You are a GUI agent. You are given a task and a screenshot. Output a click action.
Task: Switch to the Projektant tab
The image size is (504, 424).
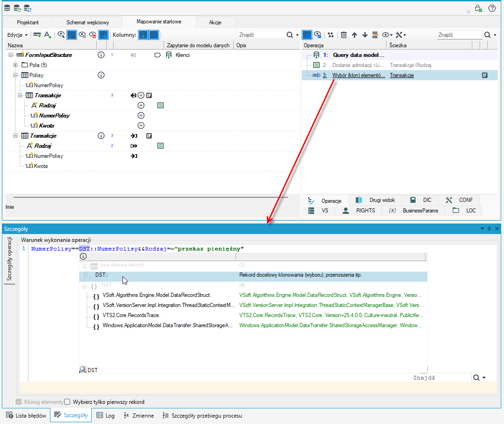(28, 22)
